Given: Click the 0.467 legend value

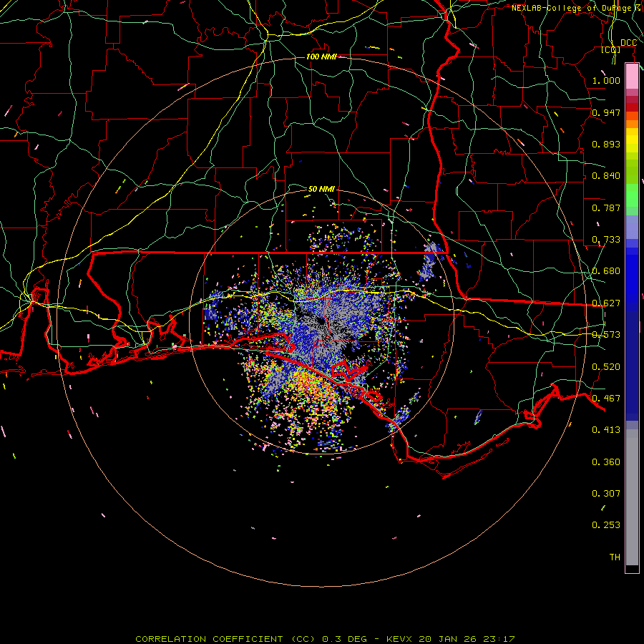Looking at the screenshot, I should click(606, 399).
